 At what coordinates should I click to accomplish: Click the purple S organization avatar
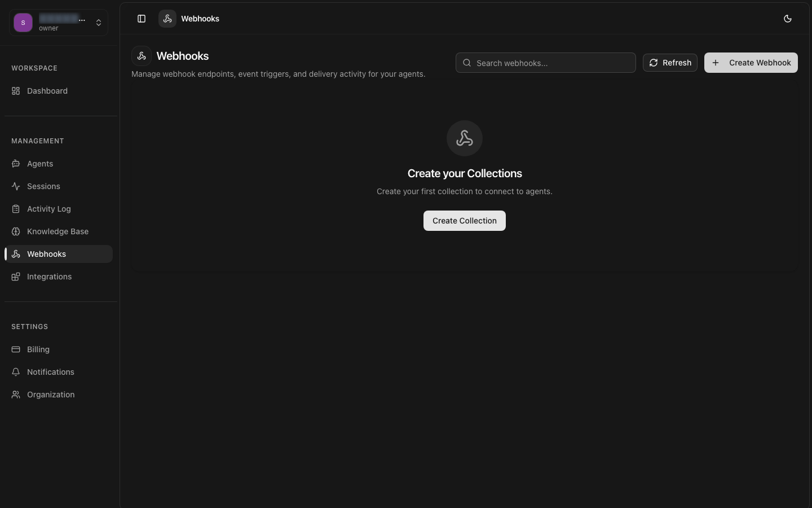(x=23, y=23)
